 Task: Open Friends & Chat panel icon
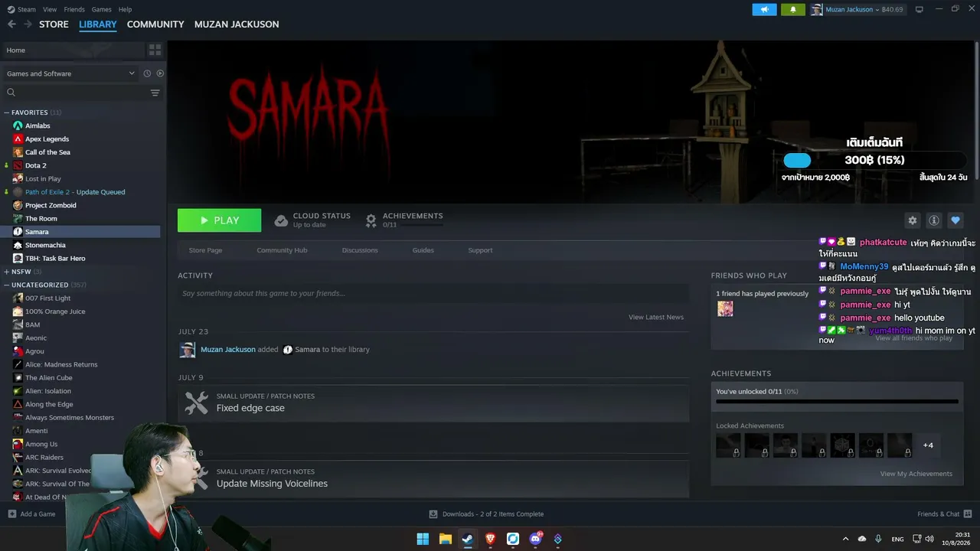pos(968,514)
